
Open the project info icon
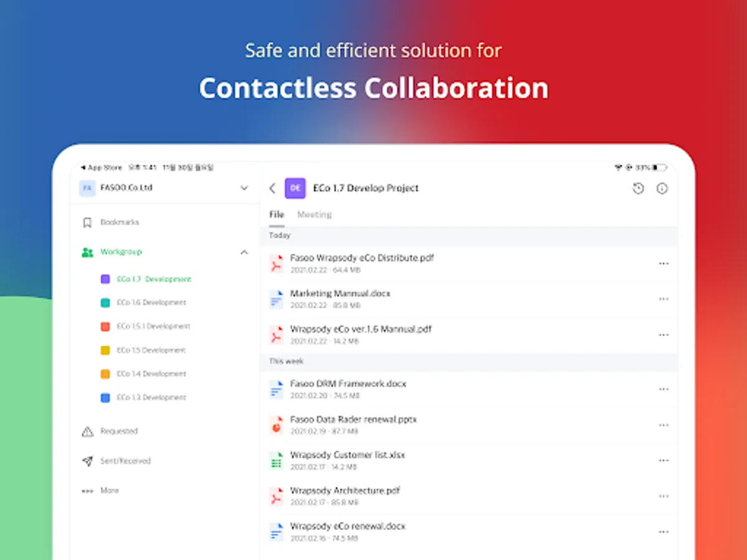662,189
